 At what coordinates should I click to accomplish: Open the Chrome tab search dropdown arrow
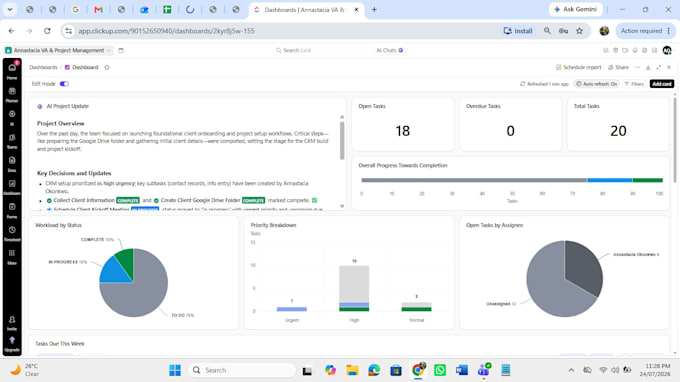click(x=10, y=9)
